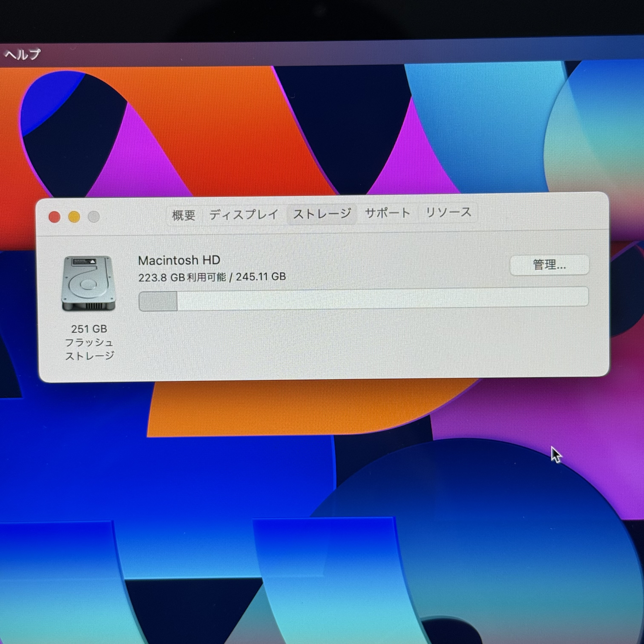Select the ストレージ tab
Image resolution: width=644 pixels, height=644 pixels.
(x=322, y=214)
